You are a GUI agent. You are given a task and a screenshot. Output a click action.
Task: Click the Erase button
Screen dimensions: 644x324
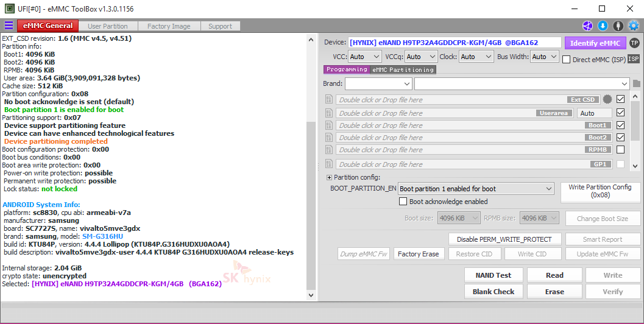click(x=554, y=292)
